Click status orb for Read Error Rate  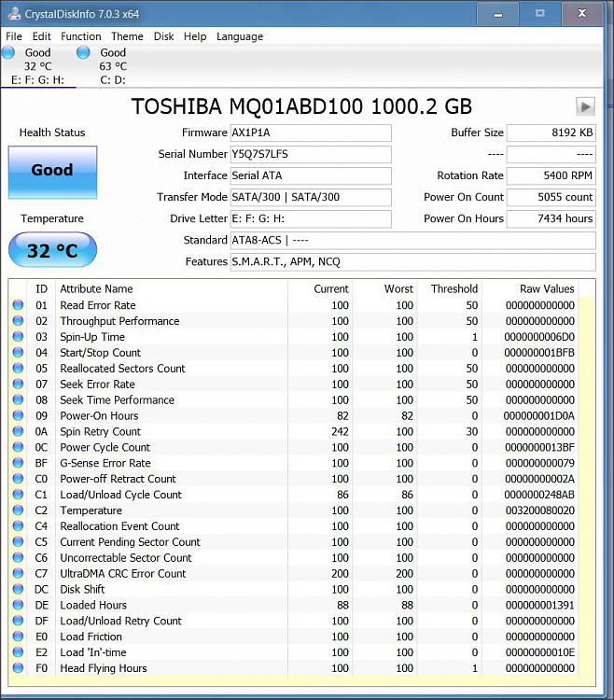point(18,305)
